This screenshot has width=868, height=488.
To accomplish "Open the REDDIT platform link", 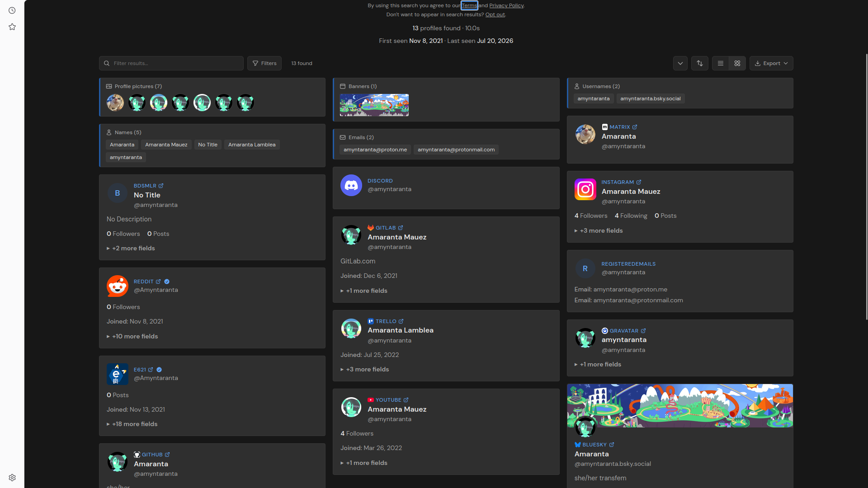I will 144,282.
